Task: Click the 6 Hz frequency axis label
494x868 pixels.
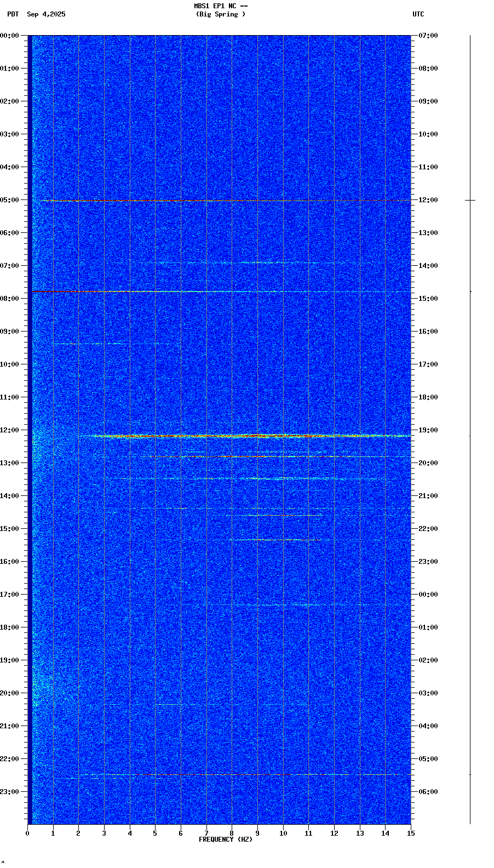Action: tap(181, 833)
